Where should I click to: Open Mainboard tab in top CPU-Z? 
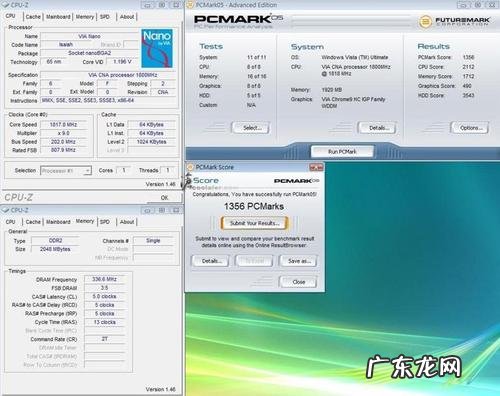(x=58, y=17)
